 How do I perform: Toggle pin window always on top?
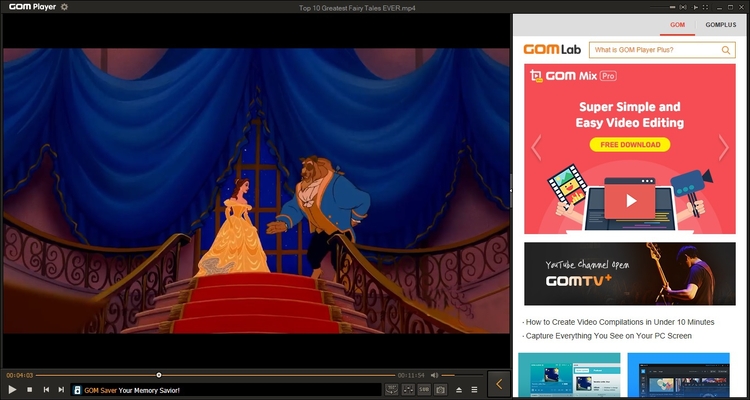695,7
